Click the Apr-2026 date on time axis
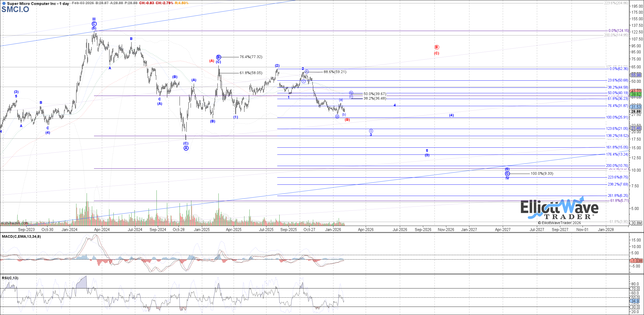 click(x=366, y=230)
